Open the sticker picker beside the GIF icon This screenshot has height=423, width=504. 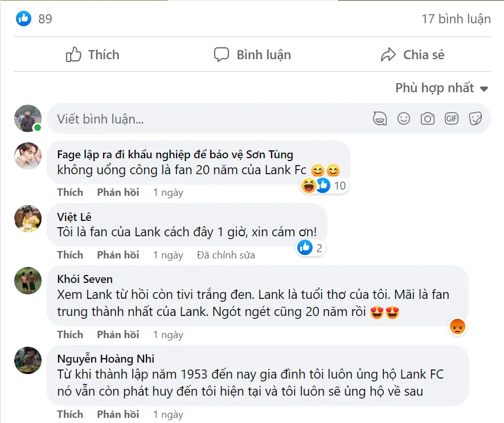click(475, 118)
